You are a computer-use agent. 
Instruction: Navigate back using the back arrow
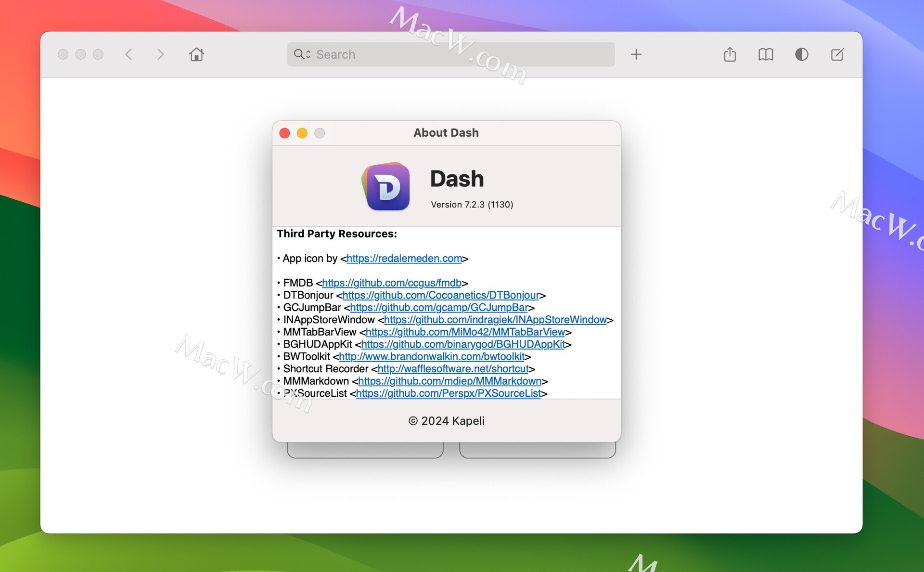tap(128, 54)
